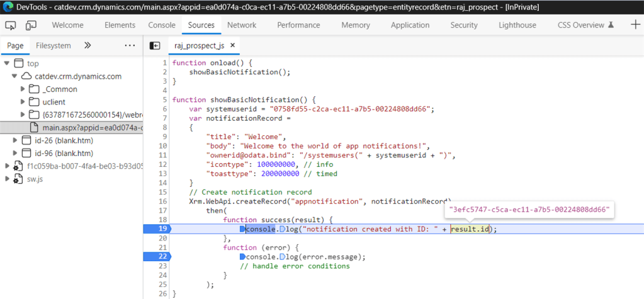
Task: Click the result.id variable on line 19
Action: coord(470,229)
